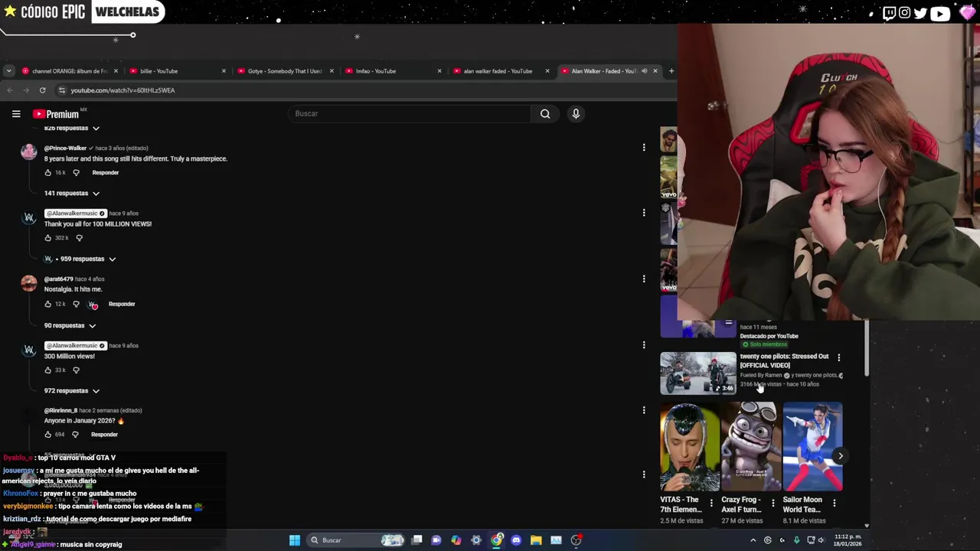Click the YouTube Buscar search field
This screenshot has height=551, width=980.
click(410, 114)
